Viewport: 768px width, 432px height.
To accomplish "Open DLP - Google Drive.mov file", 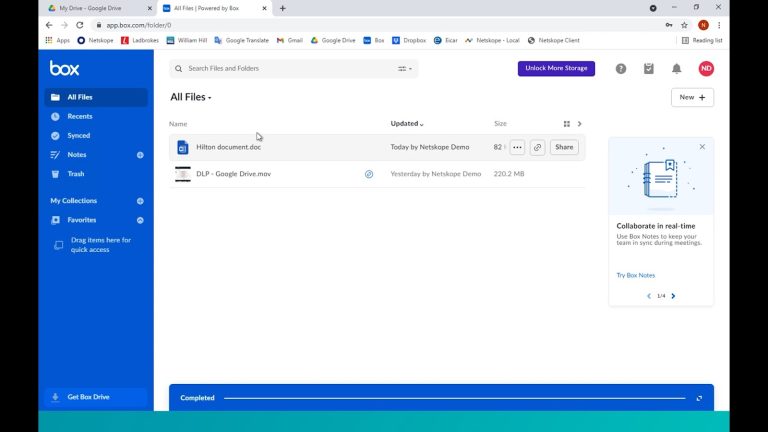I will click(x=233, y=174).
